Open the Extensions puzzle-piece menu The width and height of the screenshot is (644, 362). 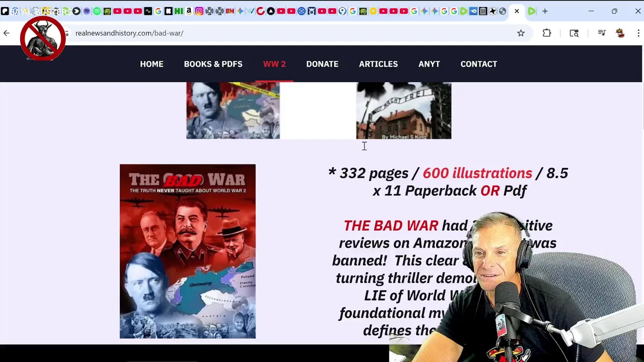547,33
